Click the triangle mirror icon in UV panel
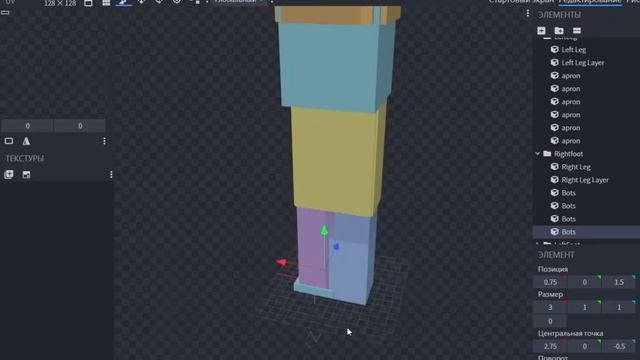The image size is (640, 360). pos(26,141)
